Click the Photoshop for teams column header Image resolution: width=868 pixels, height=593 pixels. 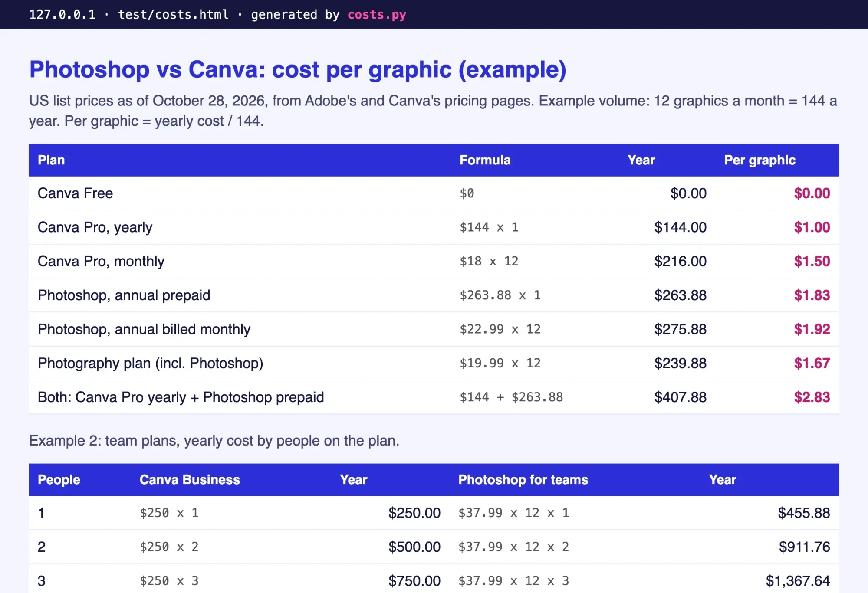point(523,480)
